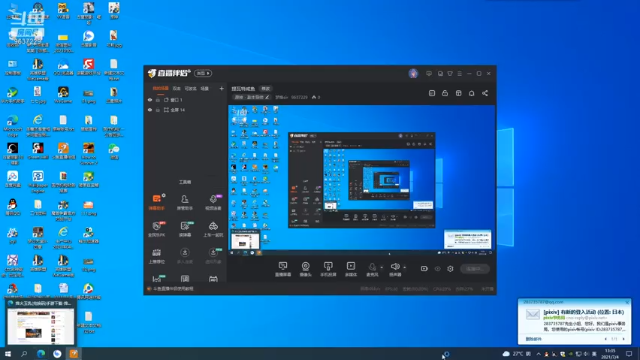Toggle visibility of the 全屏 14 source

pos(150,110)
